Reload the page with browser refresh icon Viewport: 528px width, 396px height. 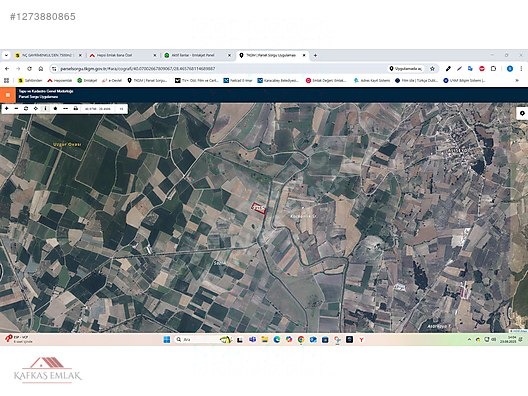(29, 69)
